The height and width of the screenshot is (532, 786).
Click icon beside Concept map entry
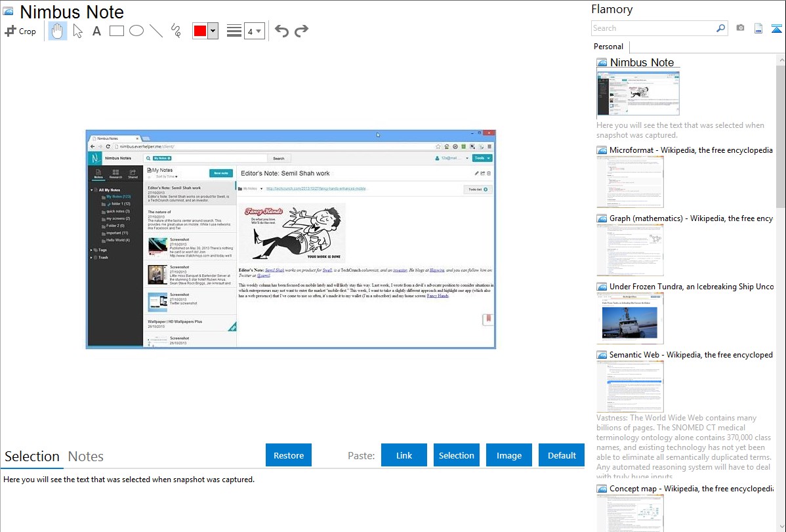602,489
